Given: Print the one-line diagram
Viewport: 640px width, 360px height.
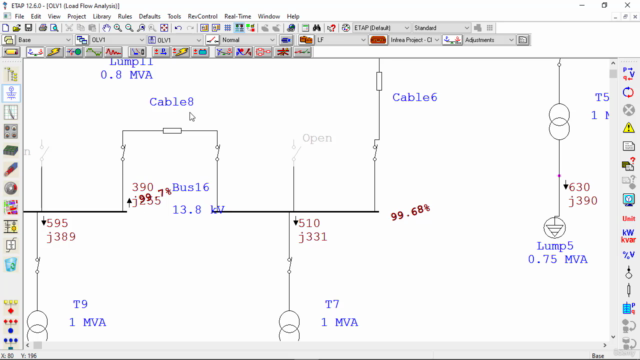Looking at the screenshot, I should [42, 28].
